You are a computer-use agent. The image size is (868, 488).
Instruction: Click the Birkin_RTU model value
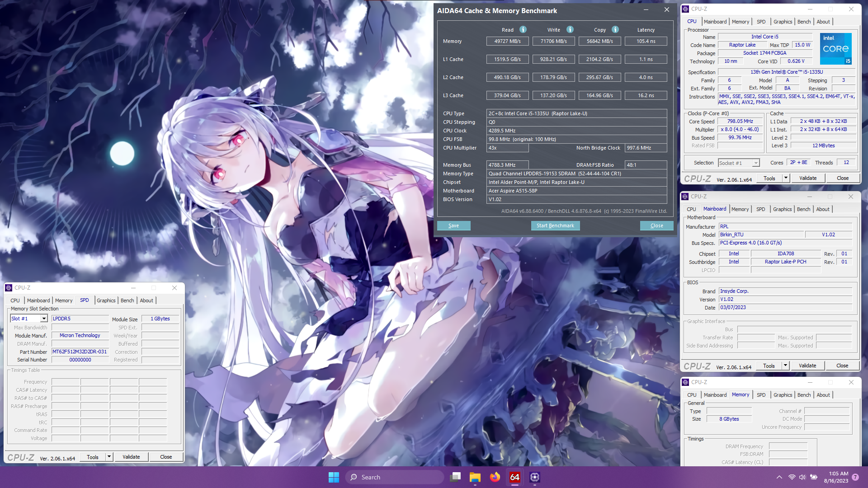[762, 235]
